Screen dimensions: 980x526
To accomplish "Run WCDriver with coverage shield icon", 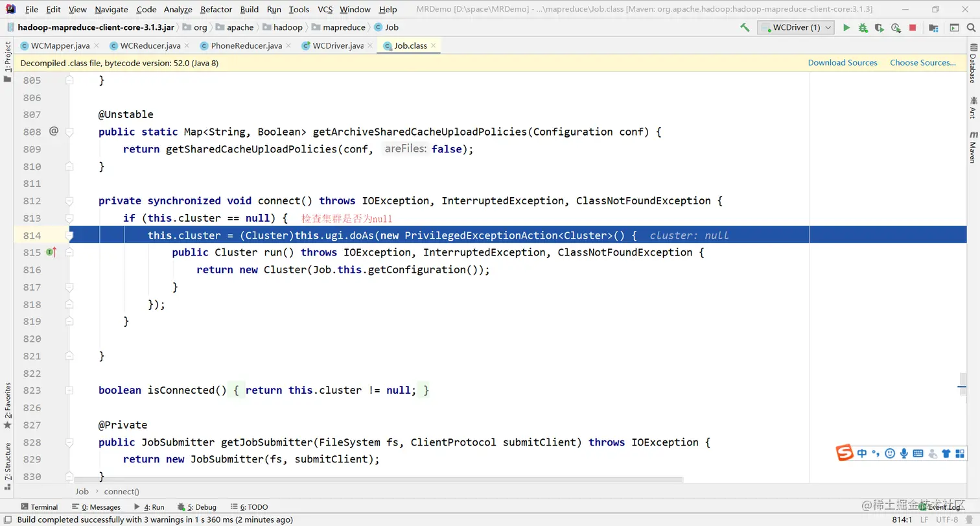I will pos(879,28).
